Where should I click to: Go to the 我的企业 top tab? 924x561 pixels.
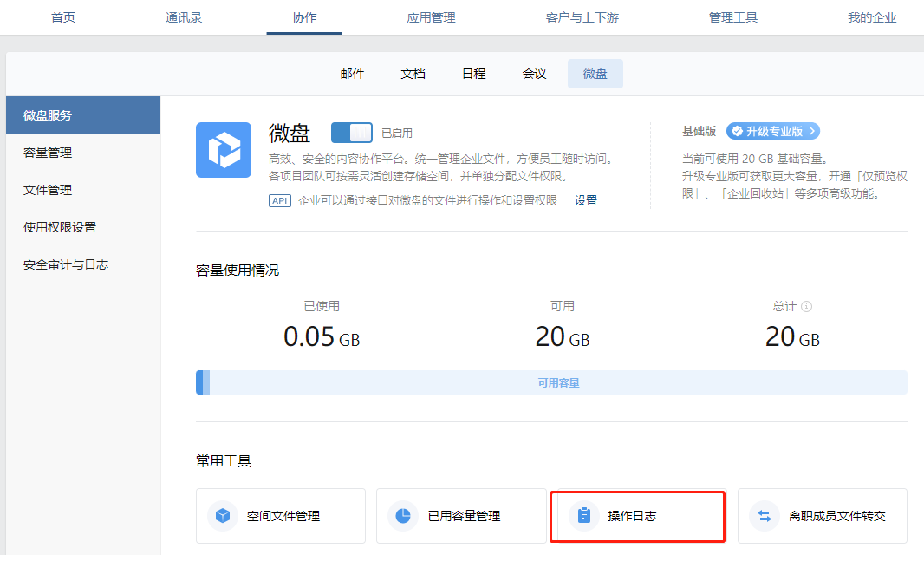coord(871,17)
